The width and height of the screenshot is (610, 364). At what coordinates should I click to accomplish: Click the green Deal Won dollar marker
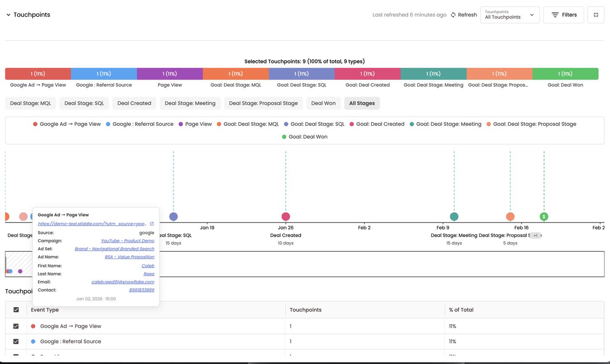(x=544, y=216)
